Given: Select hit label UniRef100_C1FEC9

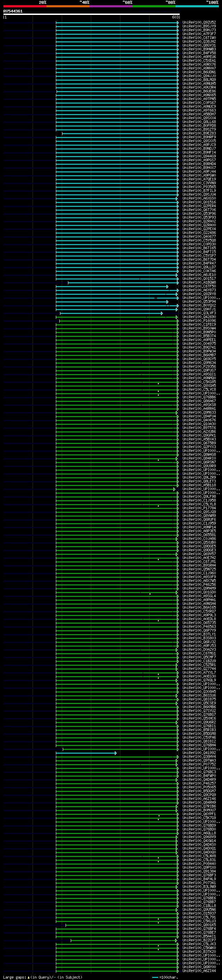Looking at the screenshot, I should coord(199,324).
